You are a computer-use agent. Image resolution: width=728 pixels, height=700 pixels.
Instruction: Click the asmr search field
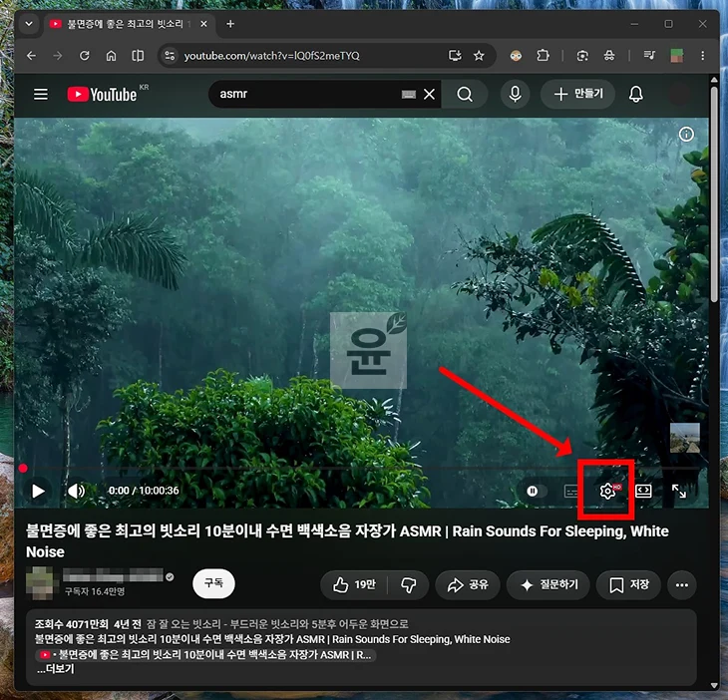306,94
